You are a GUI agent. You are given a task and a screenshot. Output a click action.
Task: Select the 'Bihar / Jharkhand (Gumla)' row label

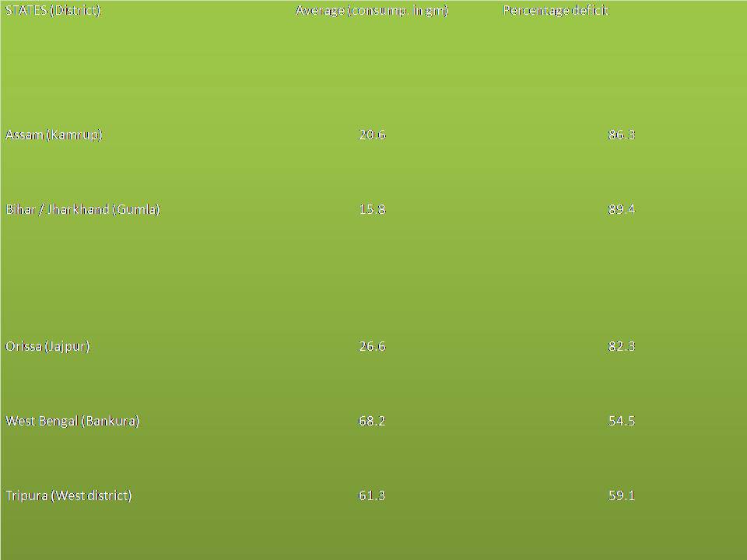[83, 209]
